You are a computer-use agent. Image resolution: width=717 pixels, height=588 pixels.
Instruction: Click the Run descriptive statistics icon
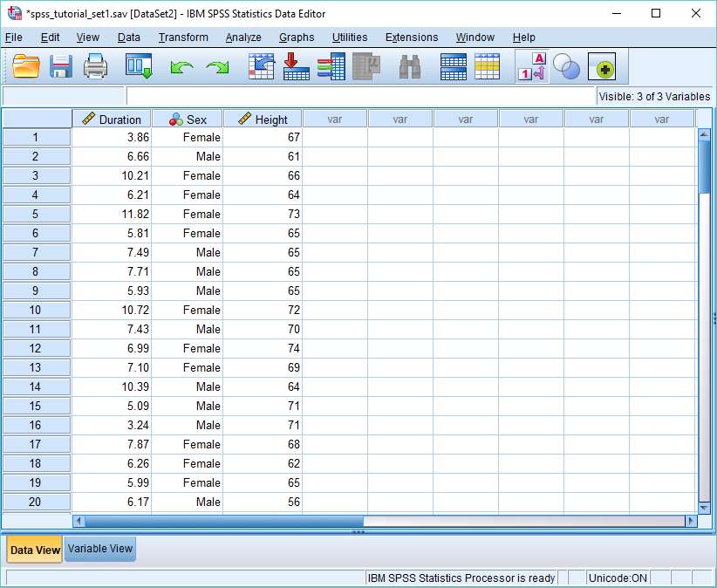coord(366,67)
